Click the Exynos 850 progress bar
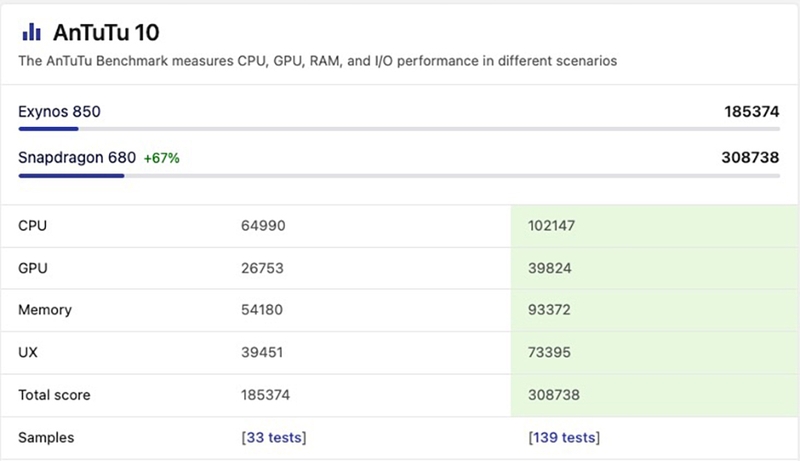The height and width of the screenshot is (461, 800). click(399, 129)
